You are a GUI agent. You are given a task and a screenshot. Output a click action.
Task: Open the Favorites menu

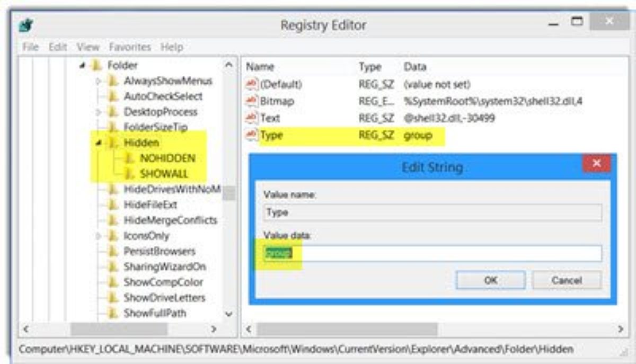130,47
